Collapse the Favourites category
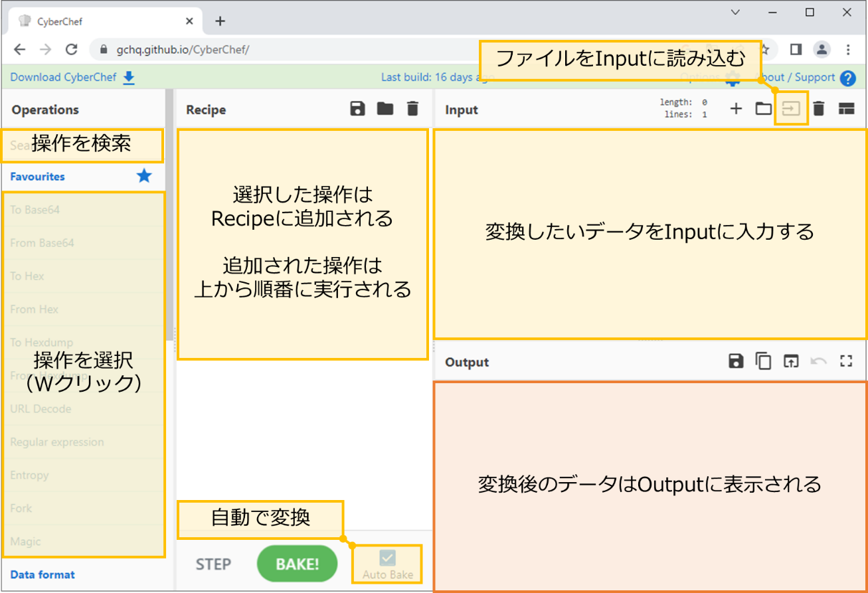 click(38, 177)
